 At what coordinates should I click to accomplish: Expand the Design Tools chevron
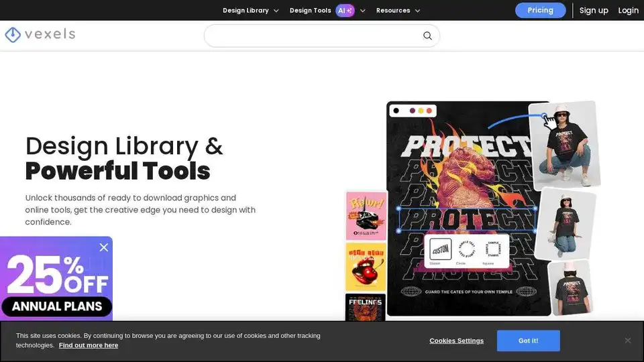coord(363,11)
